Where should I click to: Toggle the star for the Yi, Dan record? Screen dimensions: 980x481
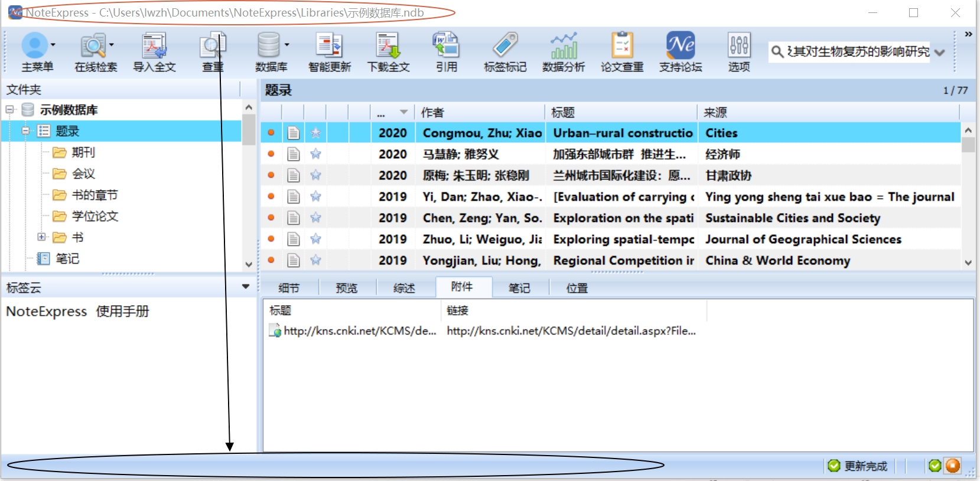tap(316, 197)
